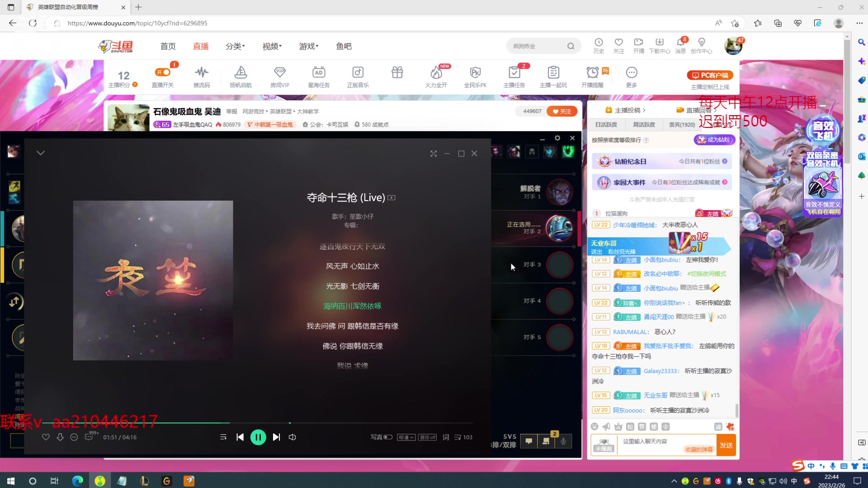
Task: Open the 推流码 stream key tool
Action: click(x=202, y=77)
